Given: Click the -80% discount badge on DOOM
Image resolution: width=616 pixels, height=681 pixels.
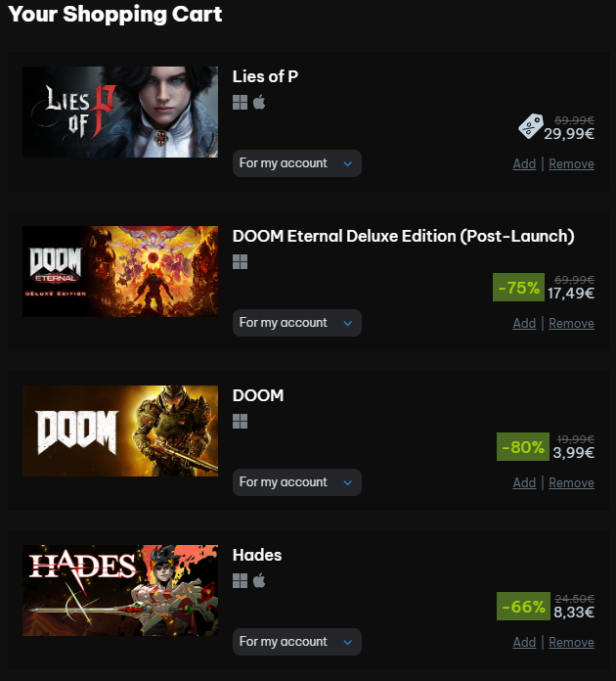Looking at the screenshot, I should [x=523, y=446].
